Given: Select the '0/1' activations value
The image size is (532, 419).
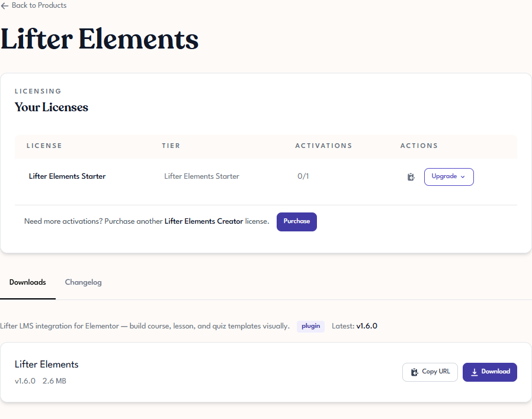Looking at the screenshot, I should (303, 176).
